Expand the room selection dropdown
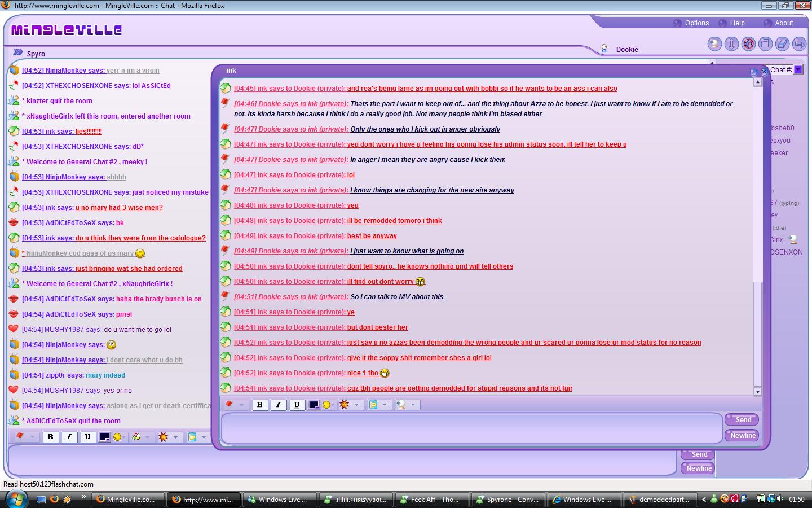The image size is (812, 508). pos(798,69)
